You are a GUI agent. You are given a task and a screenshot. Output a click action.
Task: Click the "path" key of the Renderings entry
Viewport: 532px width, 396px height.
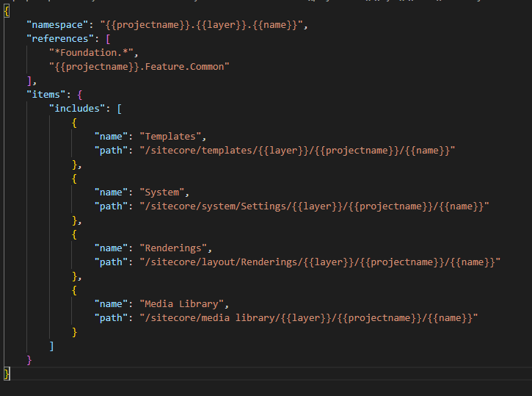[x=111, y=262]
